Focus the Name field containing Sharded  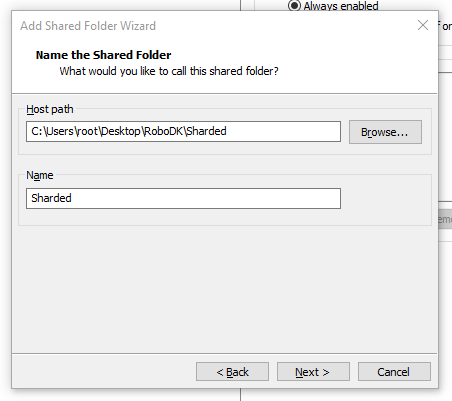[x=183, y=198]
